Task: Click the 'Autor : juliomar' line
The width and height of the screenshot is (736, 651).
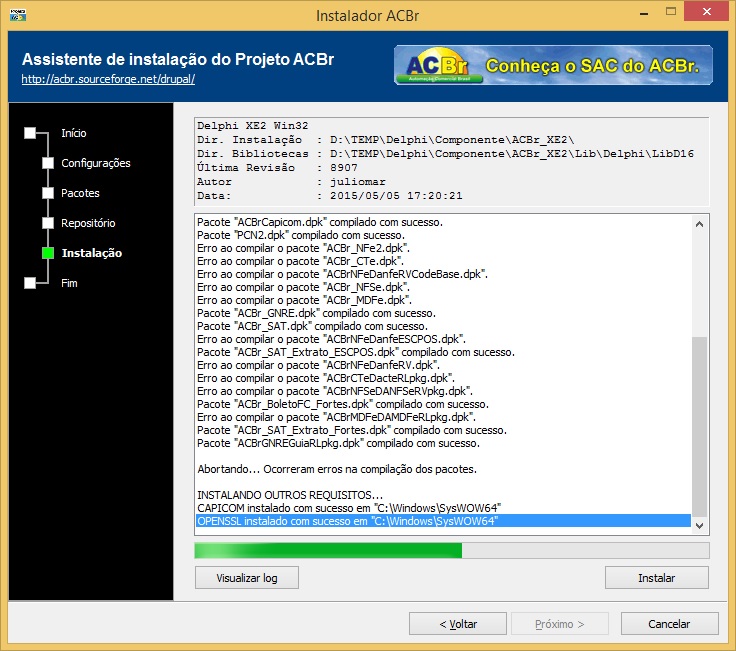Action: pos(291,182)
